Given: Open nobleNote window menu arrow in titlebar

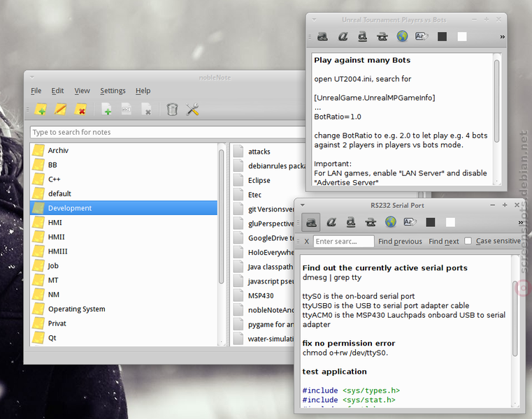Looking at the screenshot, I should click(32, 78).
